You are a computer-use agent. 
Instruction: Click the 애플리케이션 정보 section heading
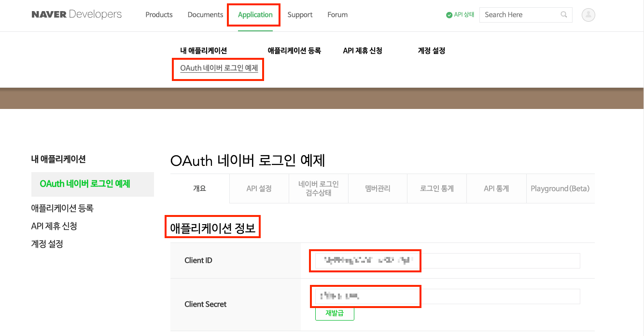[213, 228]
